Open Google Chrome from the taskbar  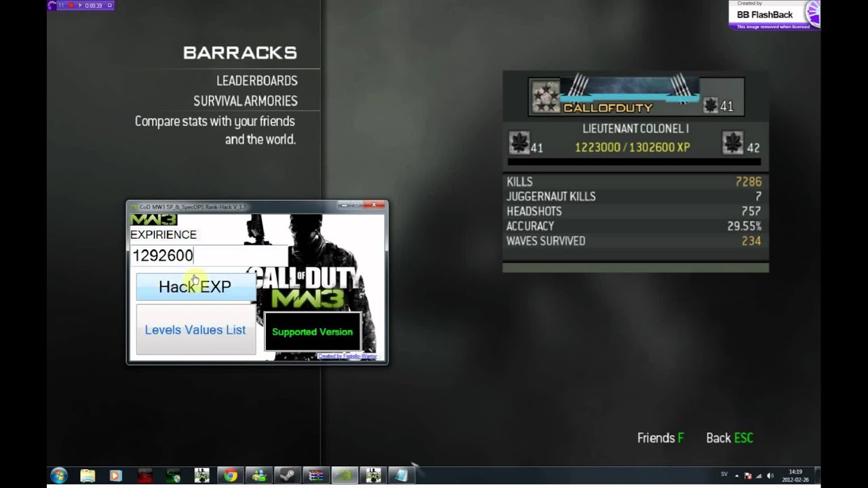(x=231, y=476)
